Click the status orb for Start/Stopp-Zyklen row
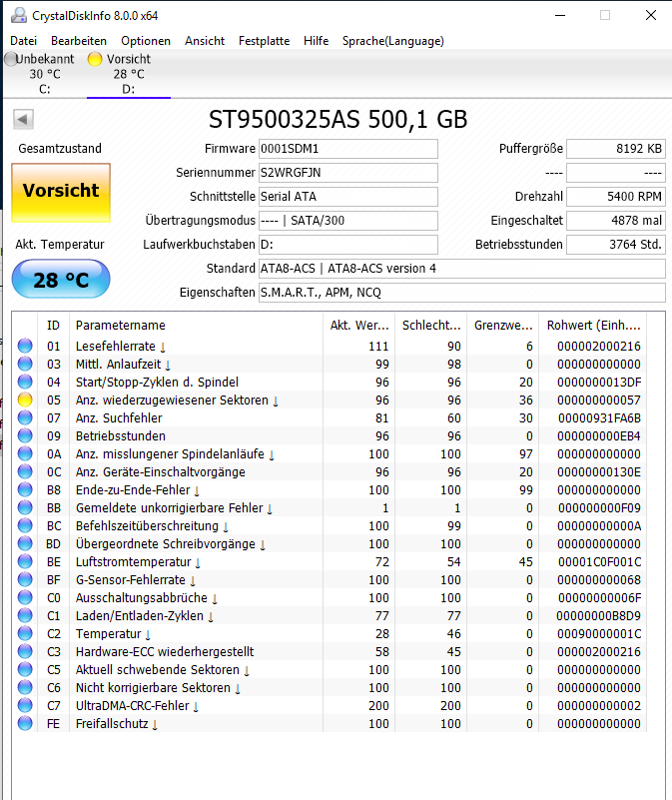The height and width of the screenshot is (800, 672). point(25,382)
